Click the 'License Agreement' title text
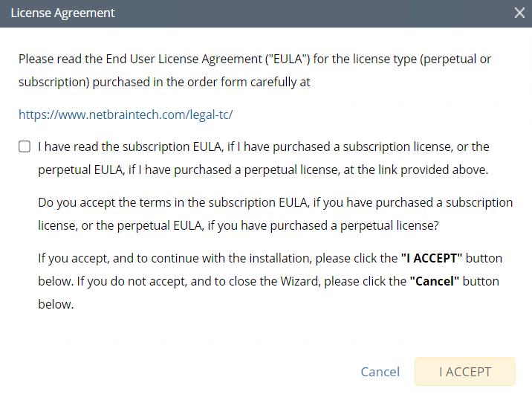Viewport: 532px width, 406px height. click(62, 13)
